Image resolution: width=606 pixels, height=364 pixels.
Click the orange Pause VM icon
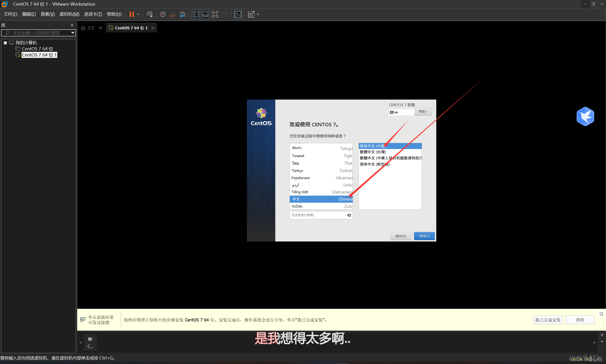point(132,14)
